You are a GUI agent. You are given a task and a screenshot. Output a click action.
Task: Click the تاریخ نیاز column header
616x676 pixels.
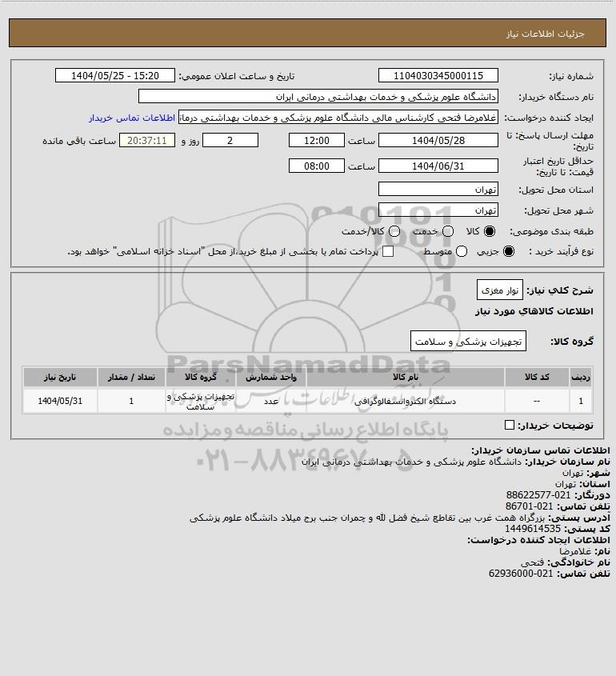point(60,377)
